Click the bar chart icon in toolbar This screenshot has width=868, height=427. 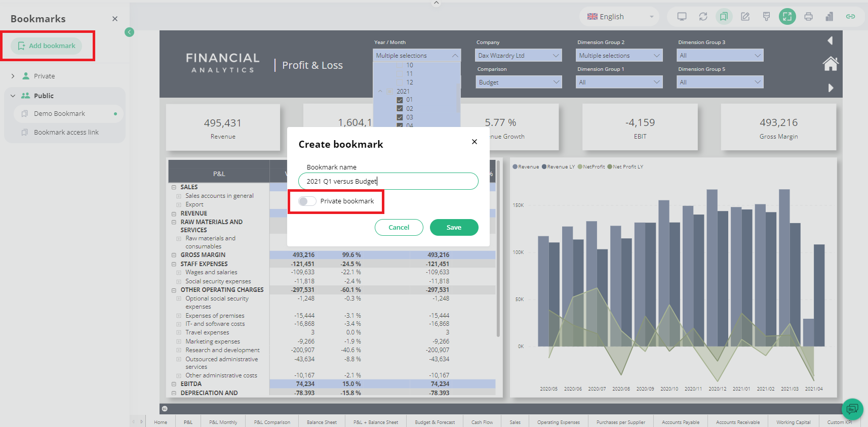point(829,17)
